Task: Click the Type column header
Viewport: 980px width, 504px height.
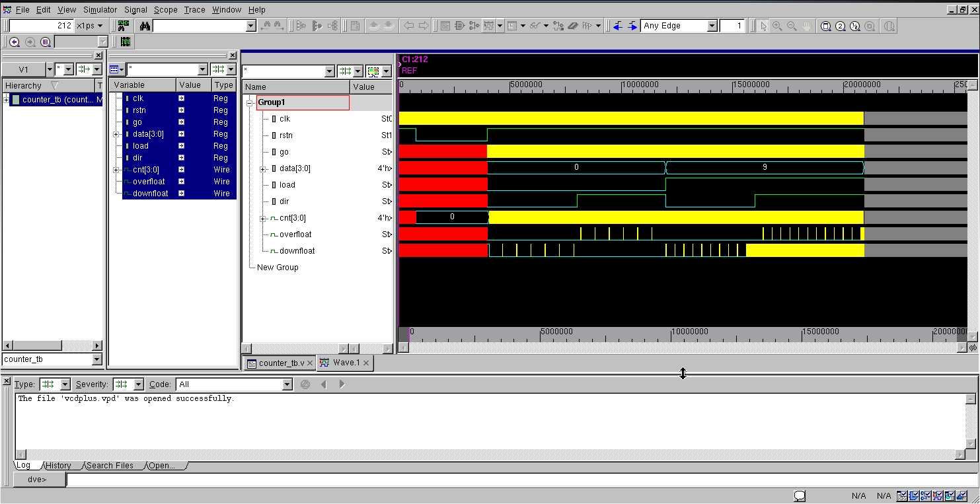Action: coord(223,85)
